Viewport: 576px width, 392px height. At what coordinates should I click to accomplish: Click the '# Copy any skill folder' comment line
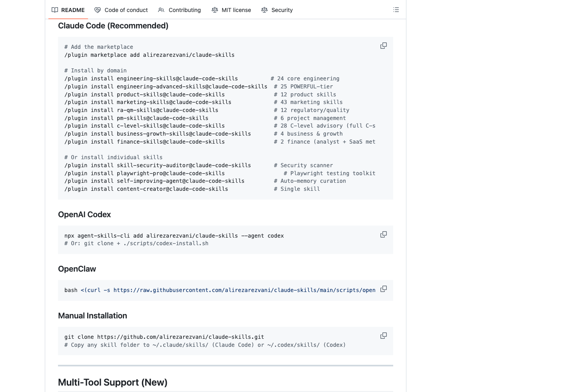point(205,345)
